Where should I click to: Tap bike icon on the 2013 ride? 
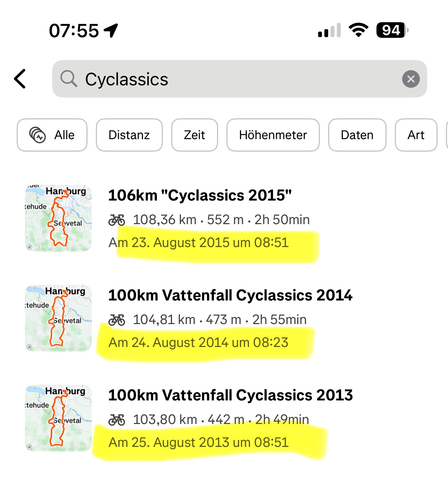[x=117, y=420]
